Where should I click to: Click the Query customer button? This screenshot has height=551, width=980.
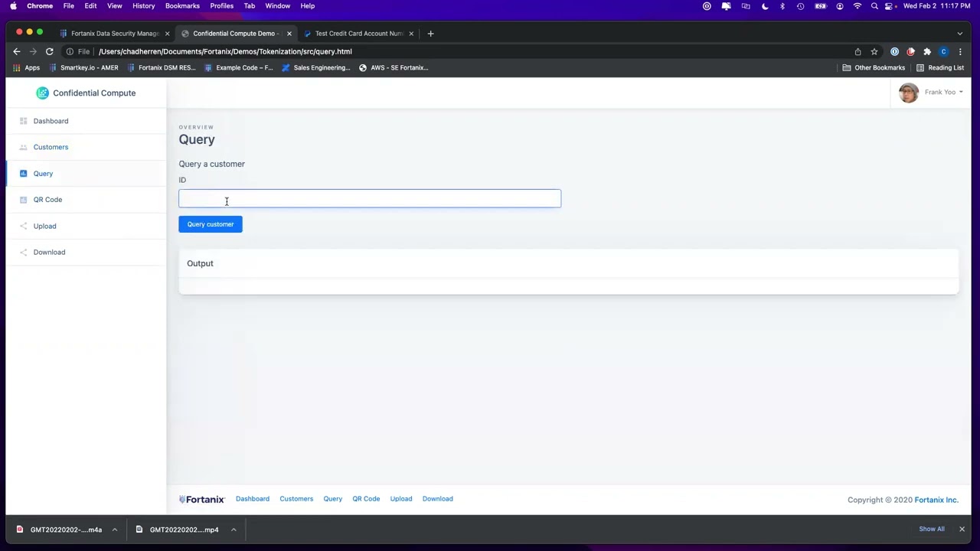click(x=211, y=224)
